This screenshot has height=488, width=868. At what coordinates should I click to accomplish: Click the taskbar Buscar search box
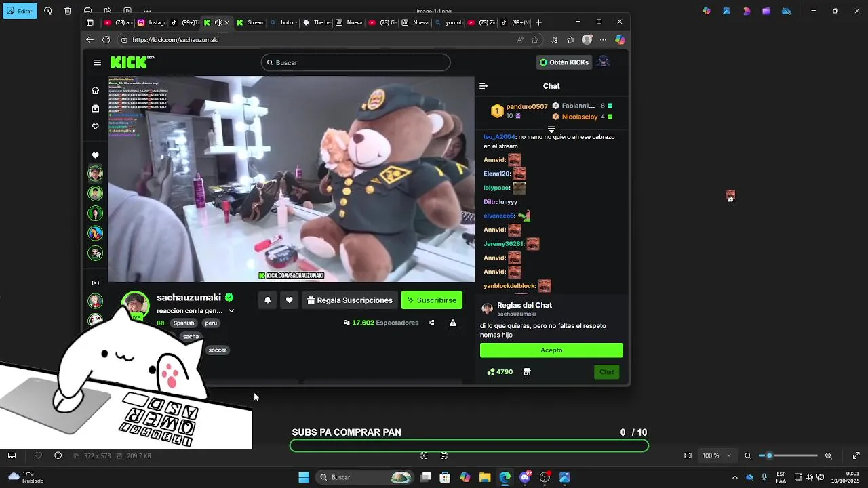(x=366, y=477)
